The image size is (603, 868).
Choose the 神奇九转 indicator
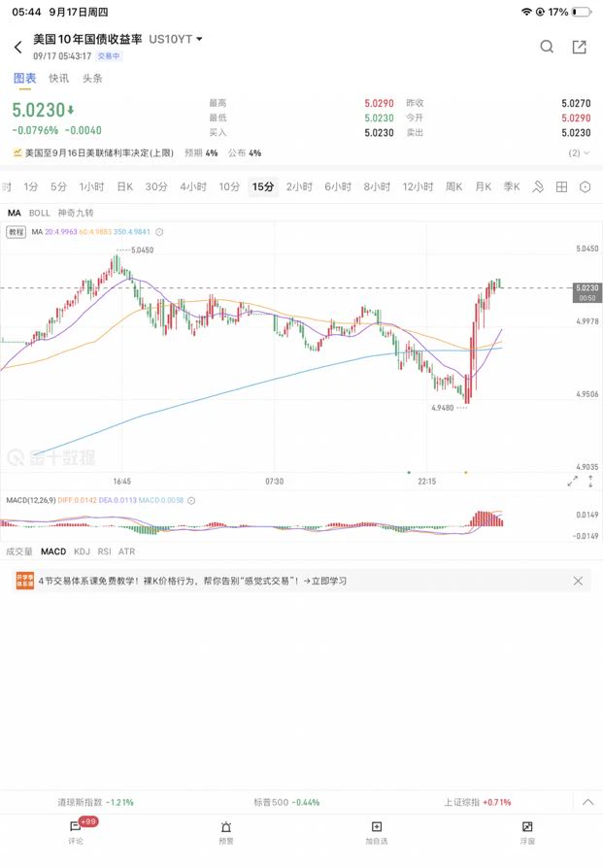[x=76, y=214]
